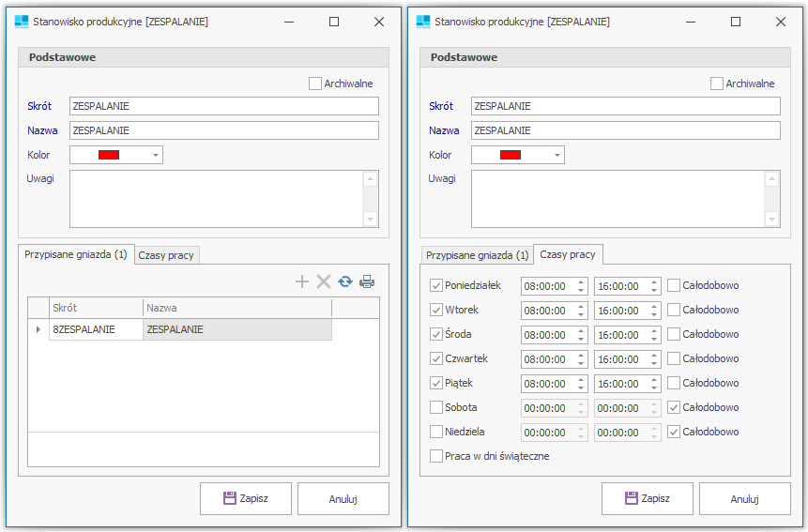Decrease the Piątek end time with the down arrow
The width and height of the screenshot is (808, 532).
[654, 387]
